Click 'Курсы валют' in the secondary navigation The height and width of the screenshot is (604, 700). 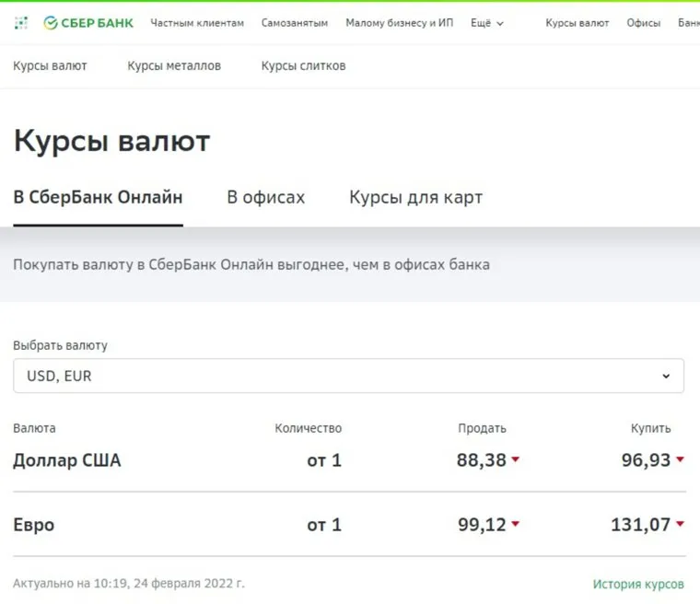pyautogui.click(x=50, y=66)
